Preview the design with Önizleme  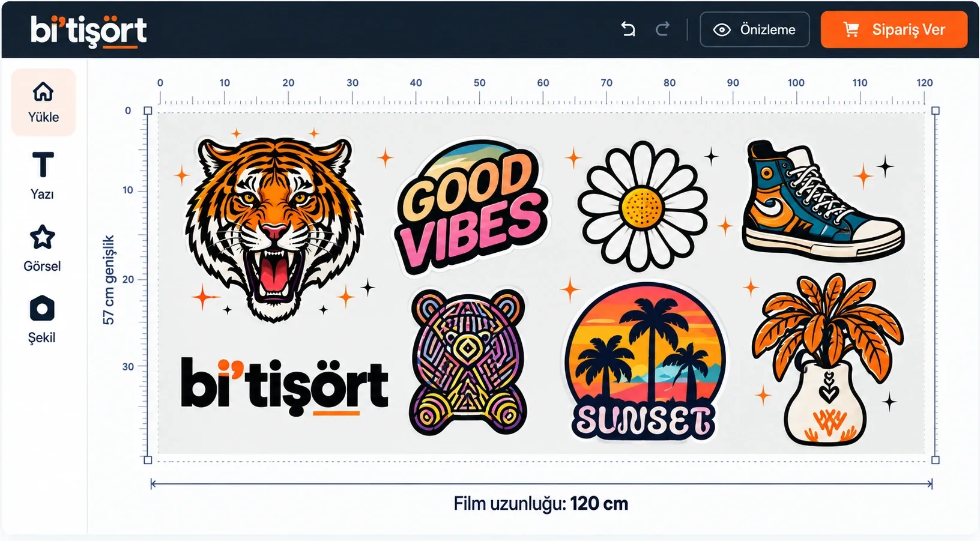[754, 29]
